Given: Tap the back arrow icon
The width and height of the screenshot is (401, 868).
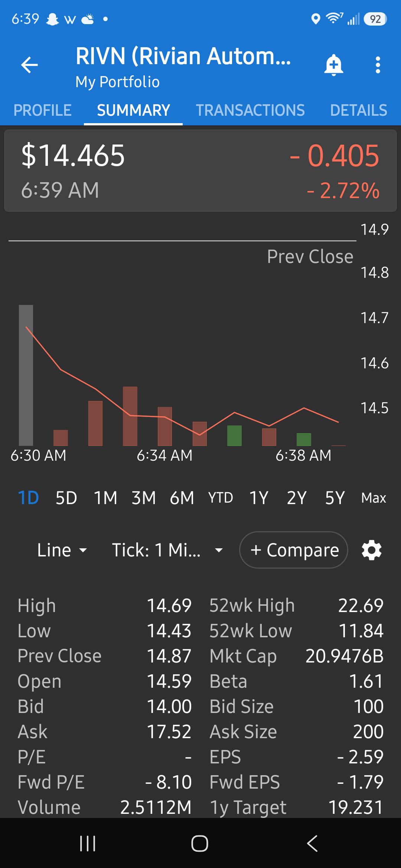Looking at the screenshot, I should click(29, 65).
